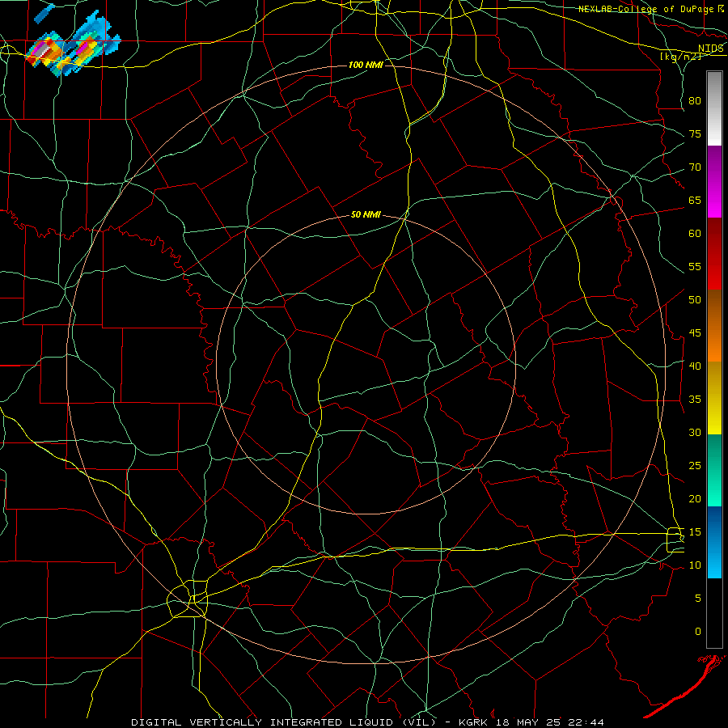Image resolution: width=728 pixels, height=728 pixels.
Task: Click the 30 value on the scale
Action: pos(695,432)
